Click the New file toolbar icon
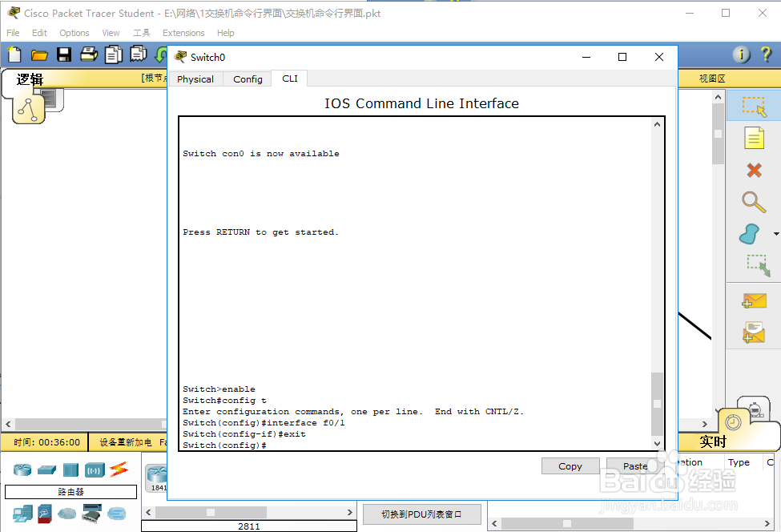The height and width of the screenshot is (532, 781). click(14, 54)
